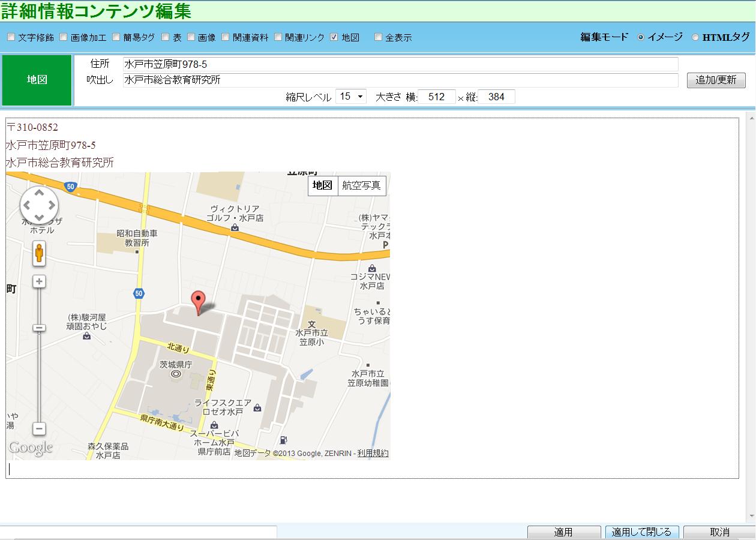Image resolution: width=756 pixels, height=540 pixels.
Task: Open the 縮尺レベル dropdown
Action: tap(351, 96)
